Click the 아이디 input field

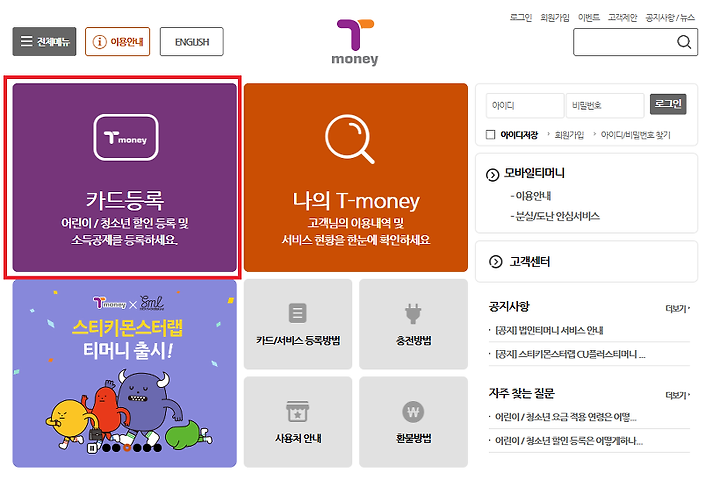coord(525,106)
